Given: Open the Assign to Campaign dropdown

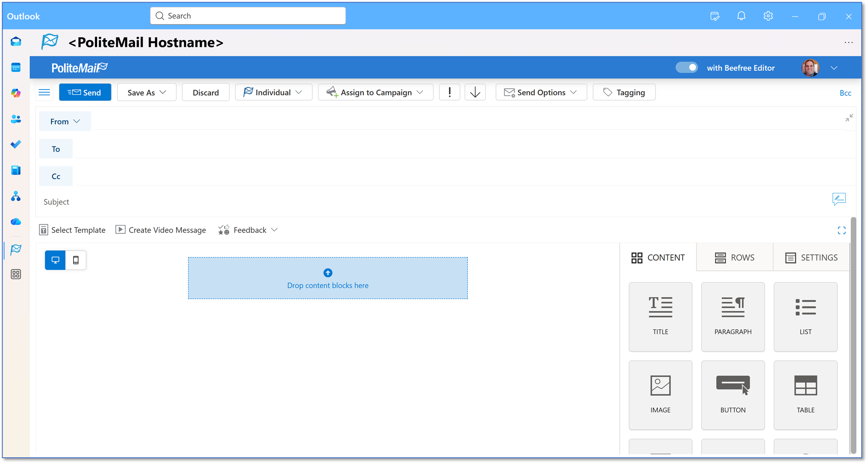Looking at the screenshot, I should tap(376, 92).
